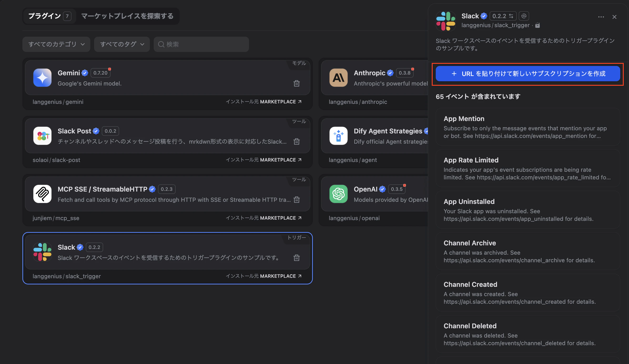Delete the Slack Post plugin via trash icon
The height and width of the screenshot is (364, 629).
pos(297,142)
